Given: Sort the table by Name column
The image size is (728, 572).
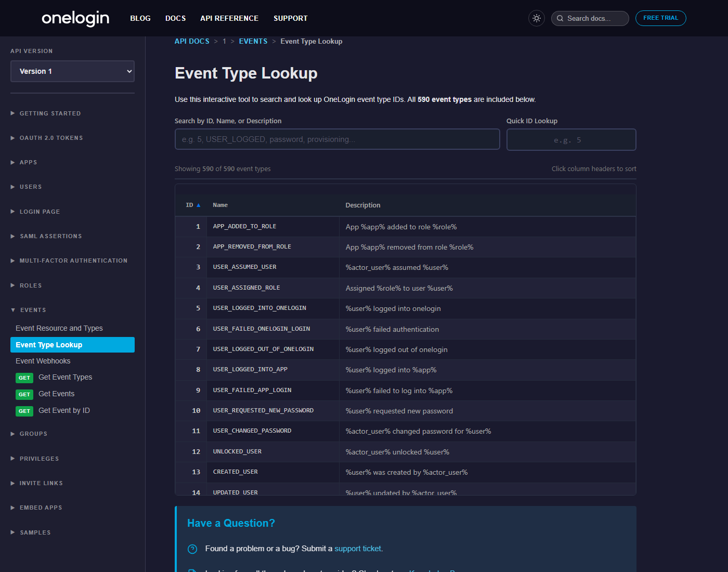Looking at the screenshot, I should click(220, 205).
